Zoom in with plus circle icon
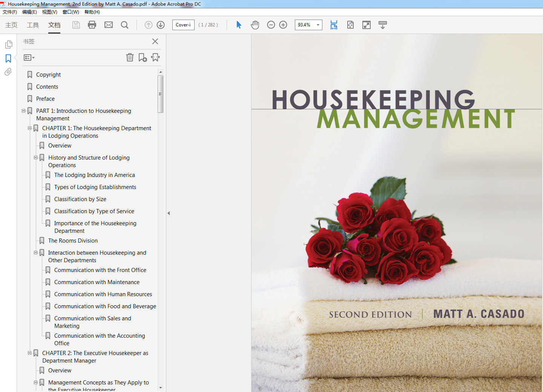This screenshot has width=543, height=392. [283, 25]
